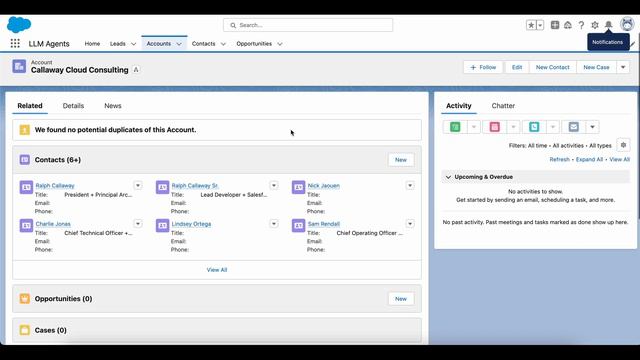Open the Setup gear icon
This screenshot has width=640, height=360.
click(x=595, y=25)
